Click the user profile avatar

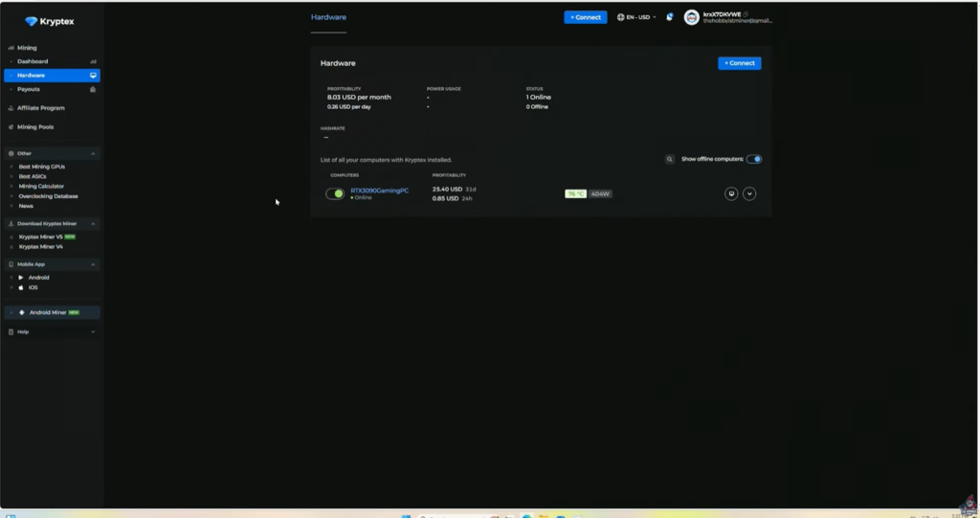[x=692, y=17]
